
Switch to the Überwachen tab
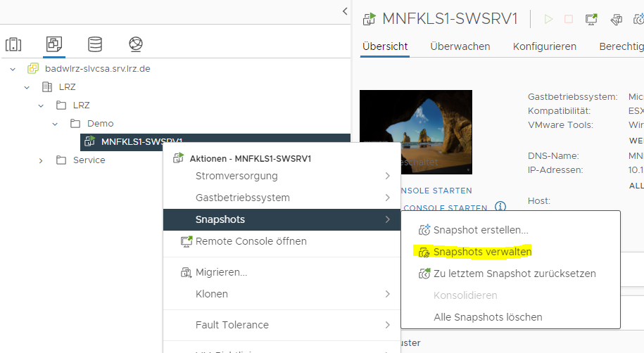460,46
